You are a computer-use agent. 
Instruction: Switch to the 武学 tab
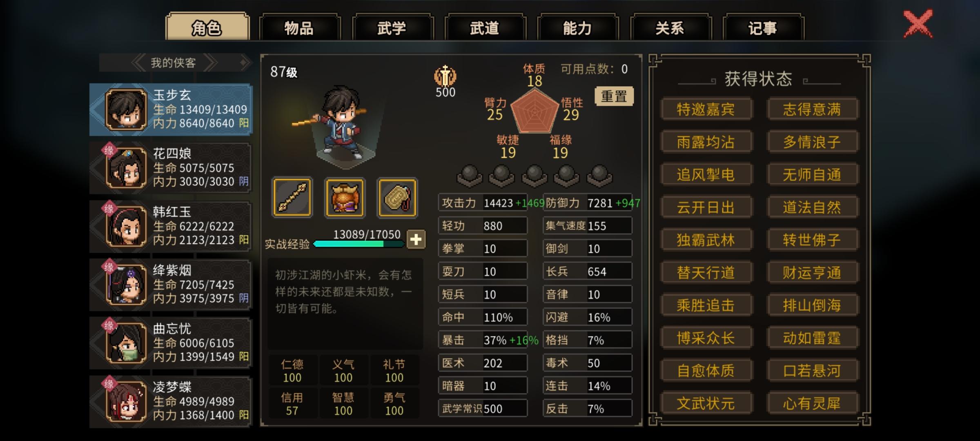click(392, 28)
